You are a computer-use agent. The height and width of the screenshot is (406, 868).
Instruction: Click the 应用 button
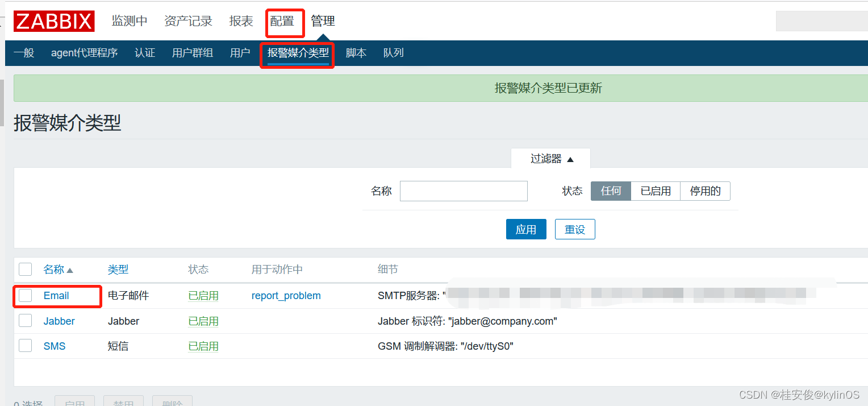(x=526, y=229)
